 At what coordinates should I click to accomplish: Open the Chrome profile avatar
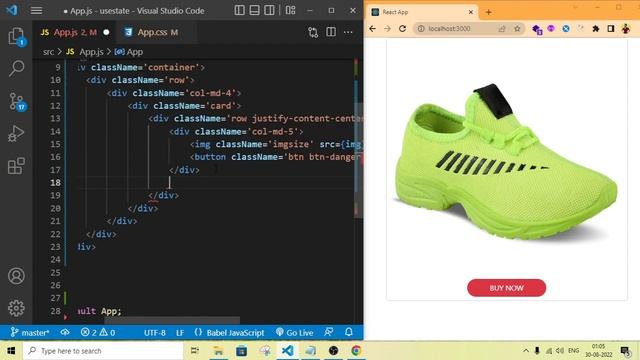coord(626,29)
